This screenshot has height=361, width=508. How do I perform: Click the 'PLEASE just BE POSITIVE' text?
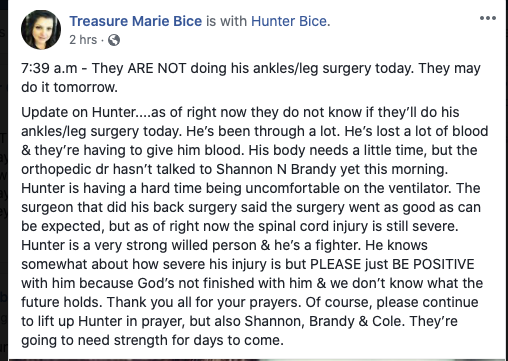tap(392, 264)
